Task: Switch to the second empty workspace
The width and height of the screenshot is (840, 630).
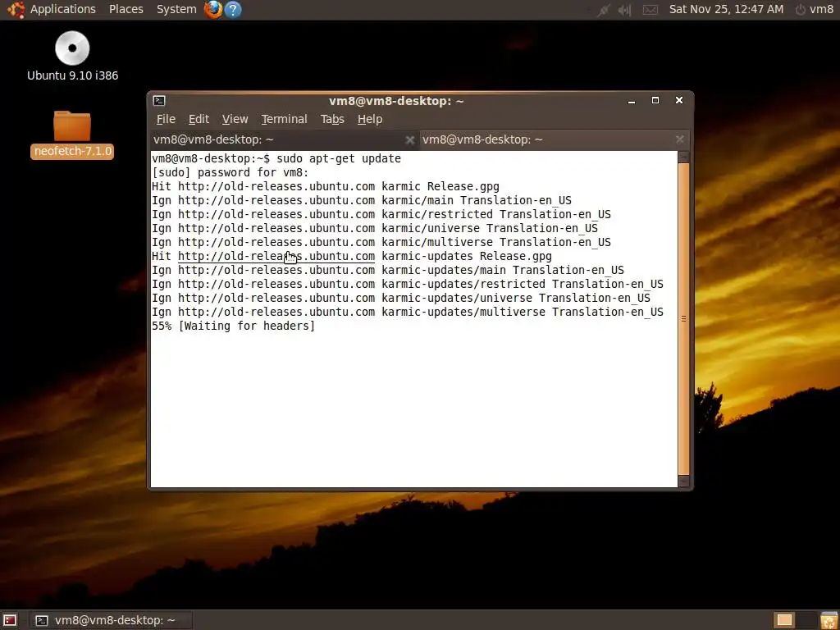Action: 805,620
